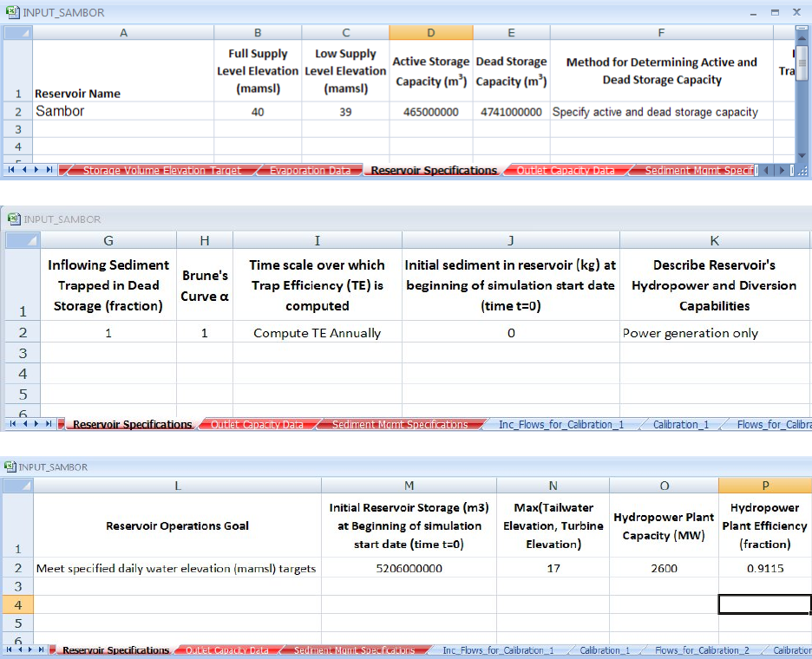The width and height of the screenshot is (812, 659).
Task: Click the Excel icon in the top INPUT_SAMBOR window
Action: (x=12, y=12)
